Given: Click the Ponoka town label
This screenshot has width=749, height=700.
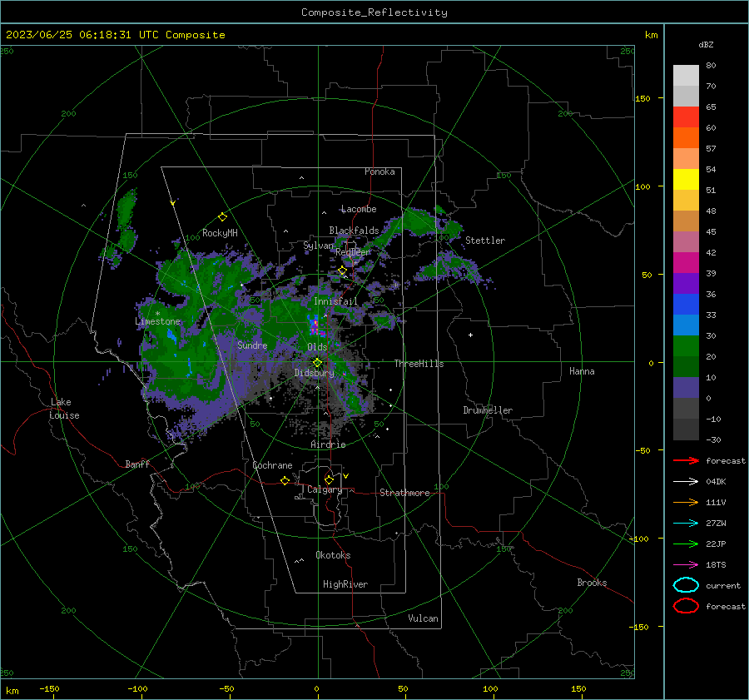Looking at the screenshot, I should [379, 171].
